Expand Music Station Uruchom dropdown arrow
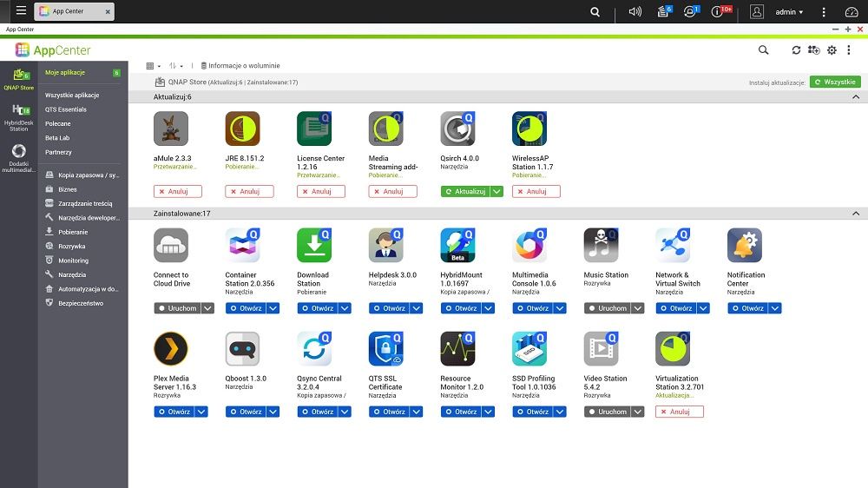This screenshot has width=868, height=488. [x=638, y=308]
